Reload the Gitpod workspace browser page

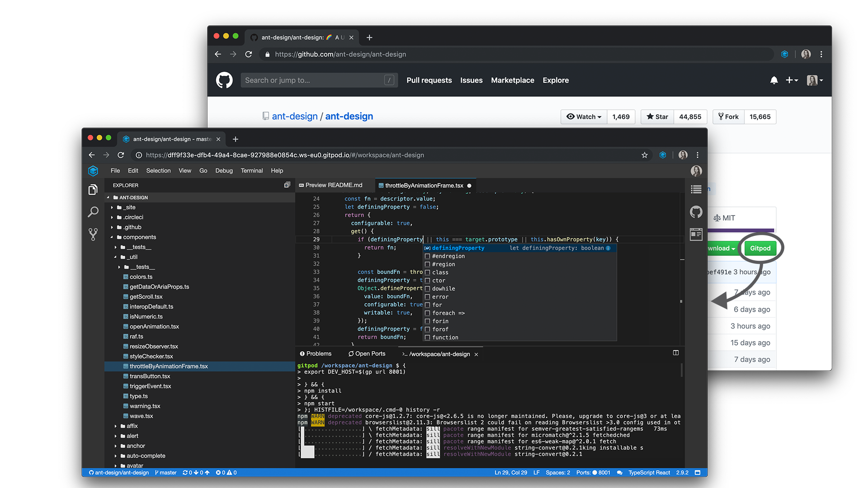pos(121,155)
